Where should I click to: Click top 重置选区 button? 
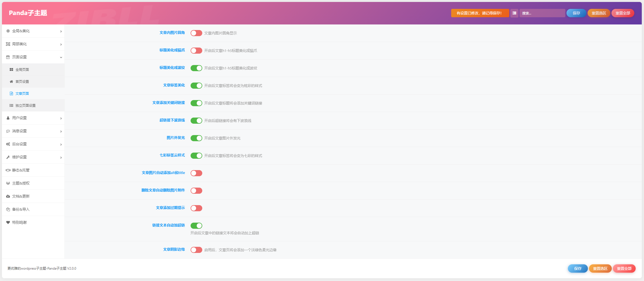click(599, 13)
